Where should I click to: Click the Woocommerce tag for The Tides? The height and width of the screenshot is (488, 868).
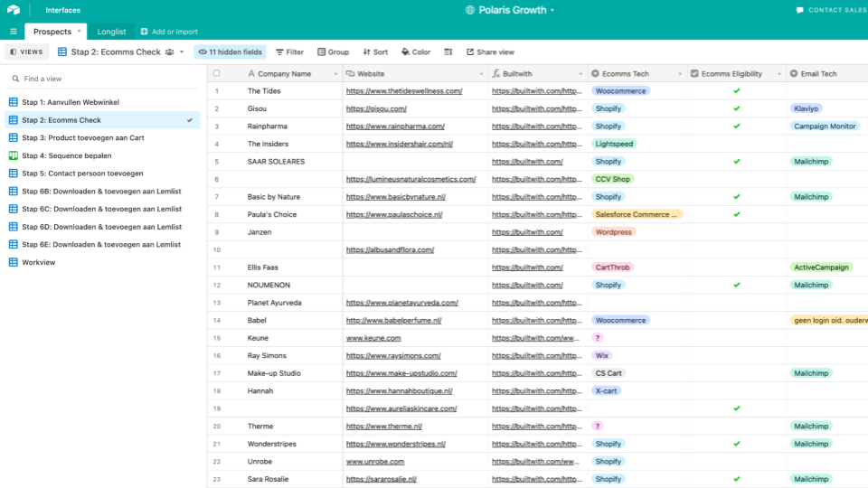pos(620,90)
